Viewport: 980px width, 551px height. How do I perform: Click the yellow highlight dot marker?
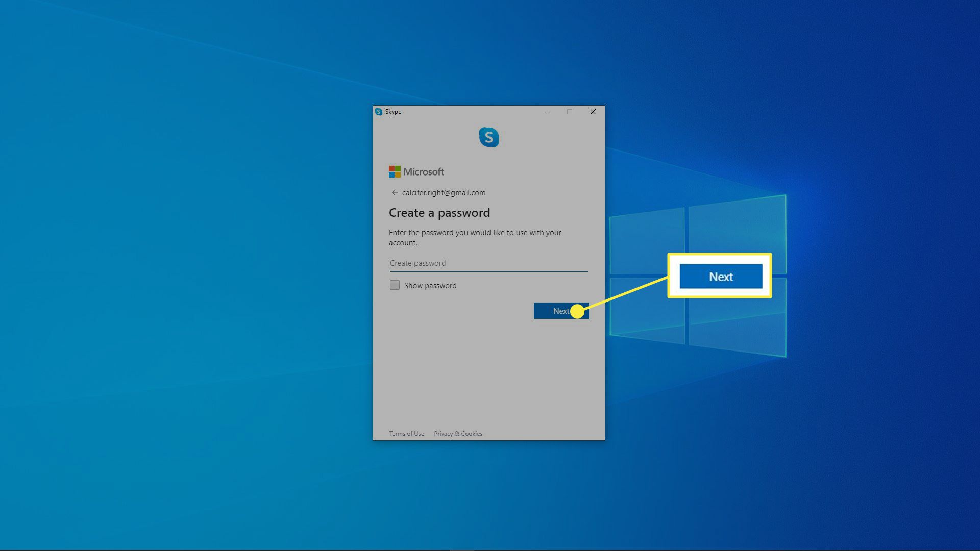tap(577, 311)
